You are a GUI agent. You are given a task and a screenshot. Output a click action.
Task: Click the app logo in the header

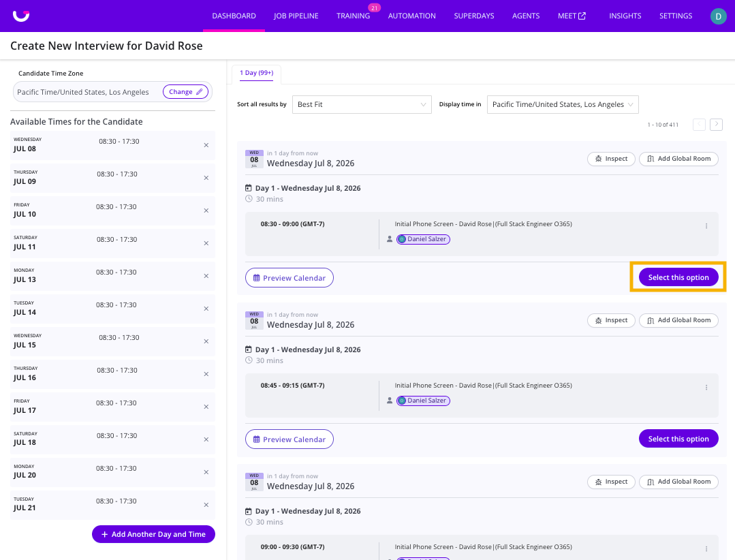[21, 16]
